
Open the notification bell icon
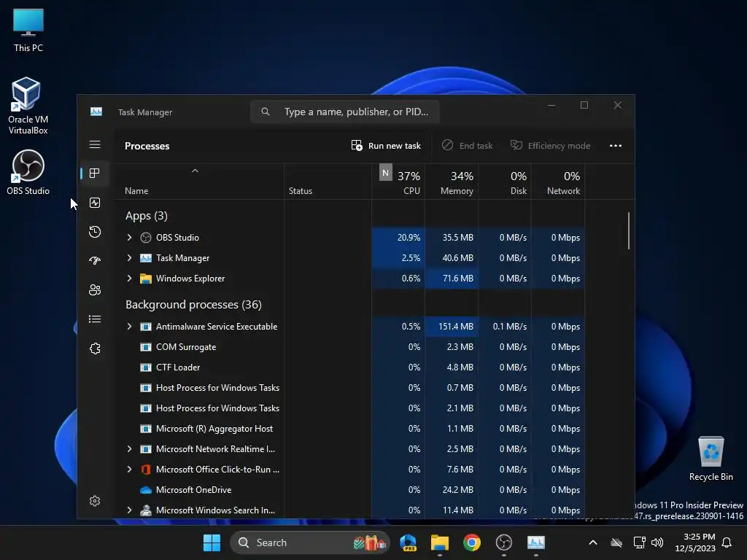pyautogui.click(x=727, y=542)
